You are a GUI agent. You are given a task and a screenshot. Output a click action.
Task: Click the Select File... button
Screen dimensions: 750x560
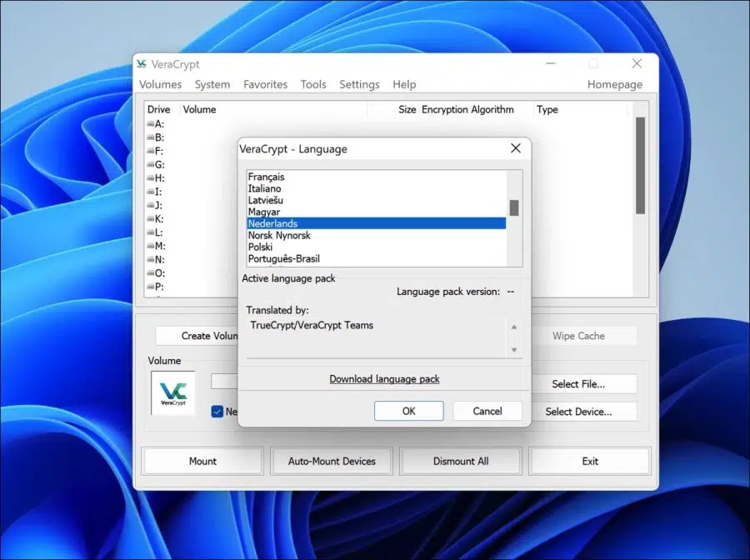pos(584,384)
